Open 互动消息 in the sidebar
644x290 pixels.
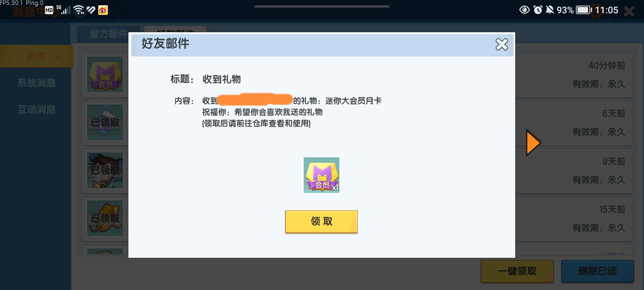[37, 110]
